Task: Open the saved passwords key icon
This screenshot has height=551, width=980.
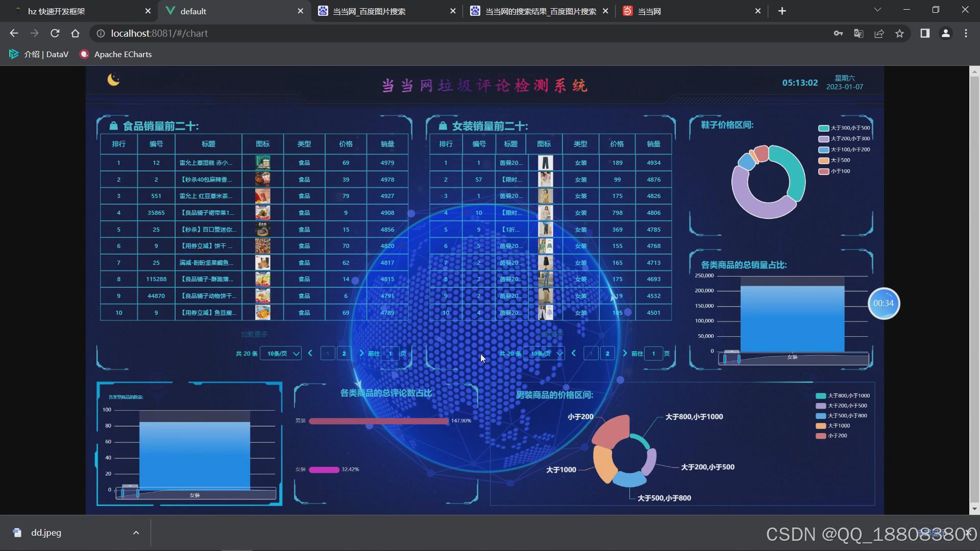Action: point(838,34)
